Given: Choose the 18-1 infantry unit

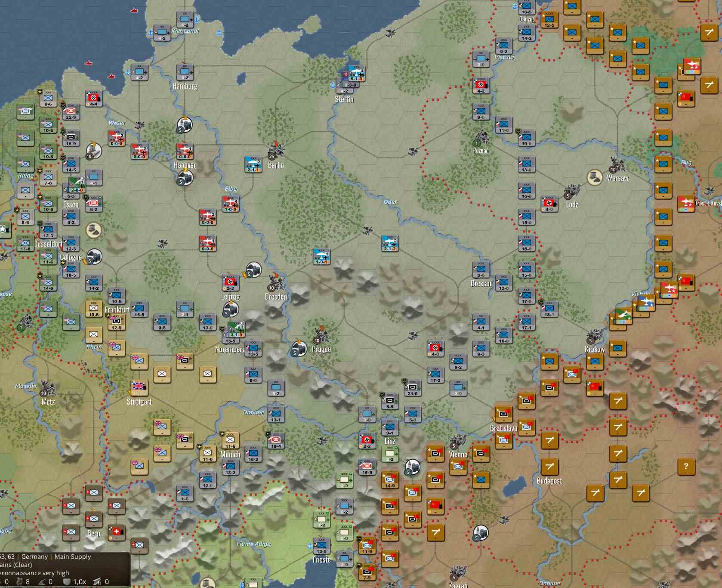Looking at the screenshot, I should 549,309.
